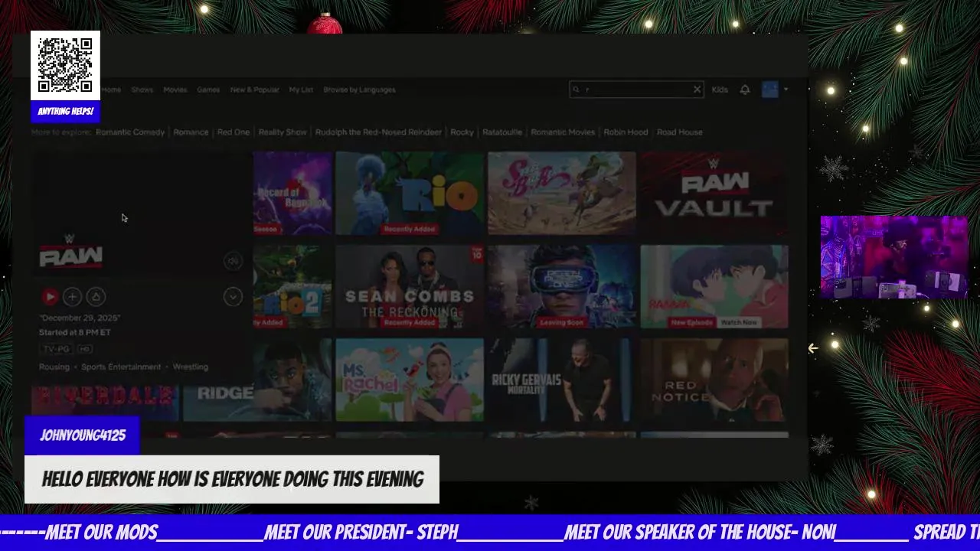Click the Wrestling genre tag
The image size is (980, 551).
(191, 367)
